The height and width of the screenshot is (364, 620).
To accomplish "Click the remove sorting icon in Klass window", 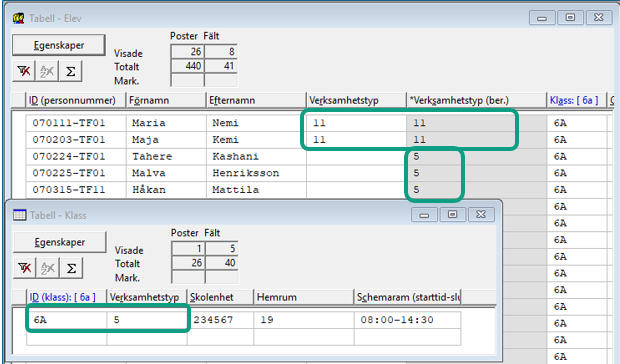I will tap(48, 268).
